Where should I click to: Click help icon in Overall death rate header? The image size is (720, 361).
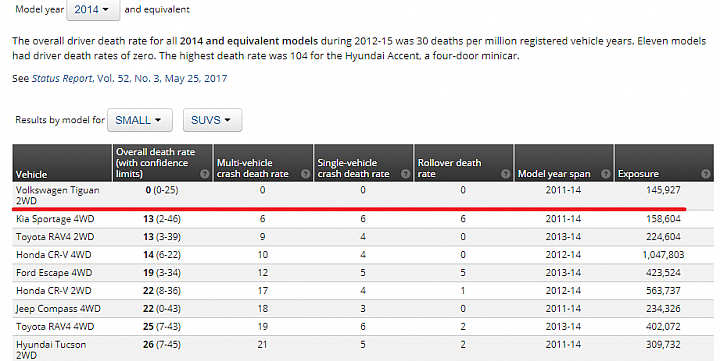click(205, 174)
